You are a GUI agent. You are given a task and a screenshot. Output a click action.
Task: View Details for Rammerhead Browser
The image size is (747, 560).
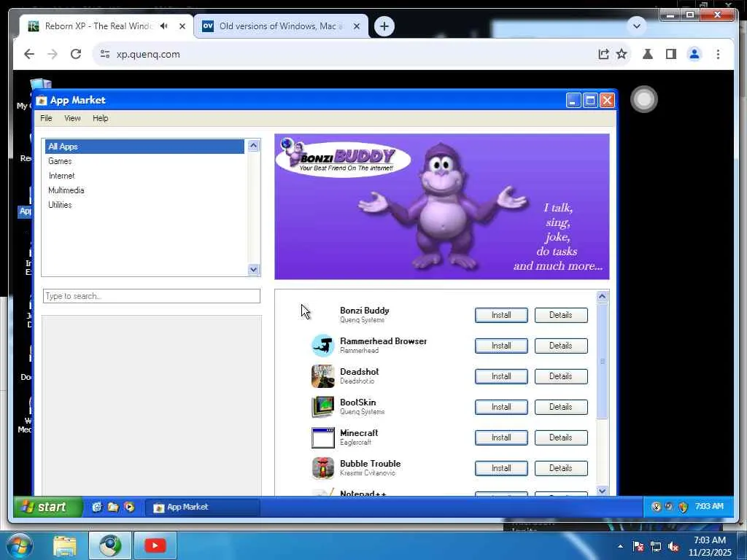click(561, 346)
